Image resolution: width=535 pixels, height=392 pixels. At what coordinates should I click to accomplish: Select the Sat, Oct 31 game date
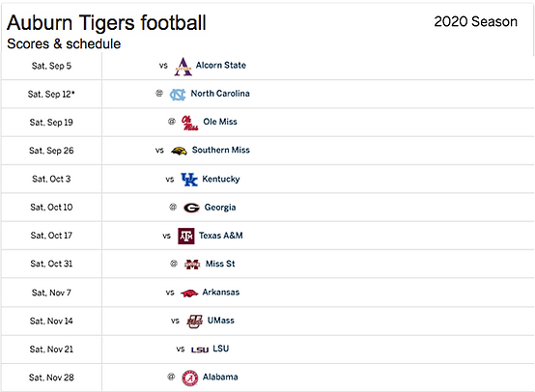point(51,264)
